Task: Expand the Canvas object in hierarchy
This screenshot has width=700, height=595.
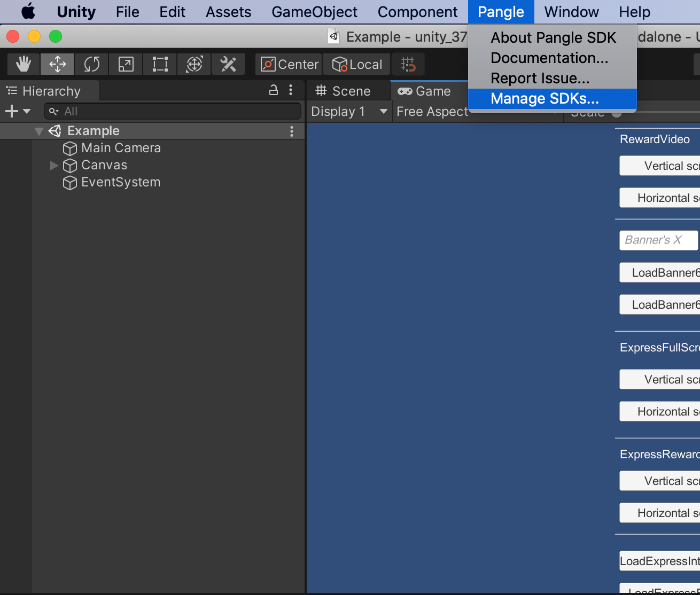Action: coord(54,166)
